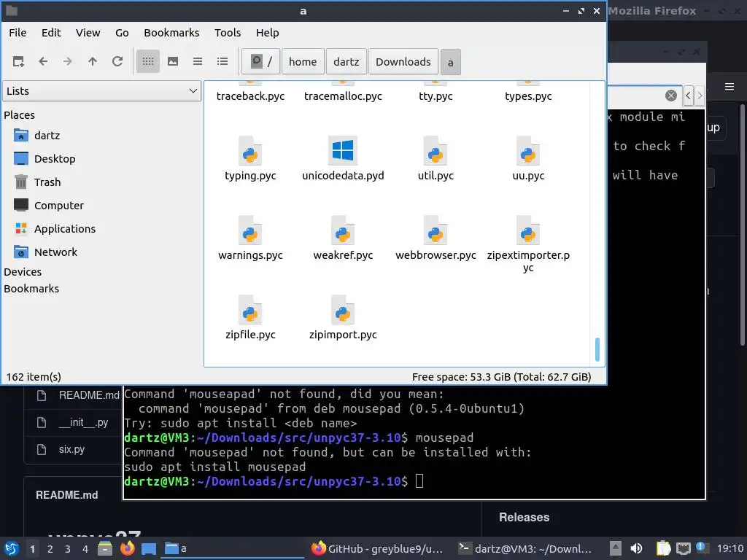Image resolution: width=747 pixels, height=560 pixels.
Task: Click the tracemalloc.pyc file name
Action: click(343, 96)
